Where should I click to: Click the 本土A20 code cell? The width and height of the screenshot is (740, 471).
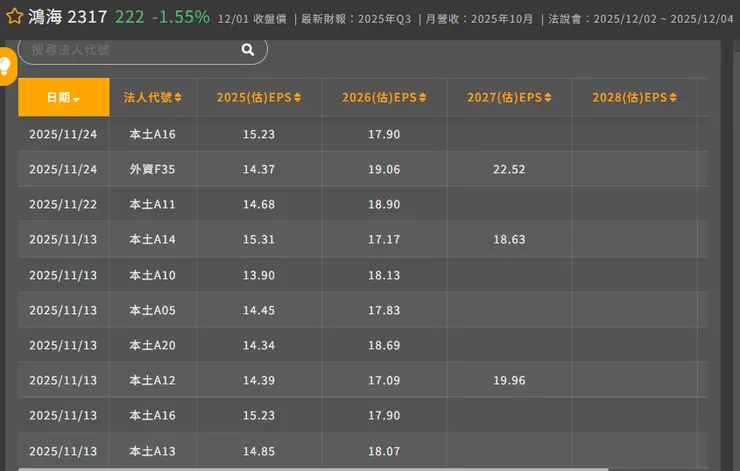[x=152, y=345]
